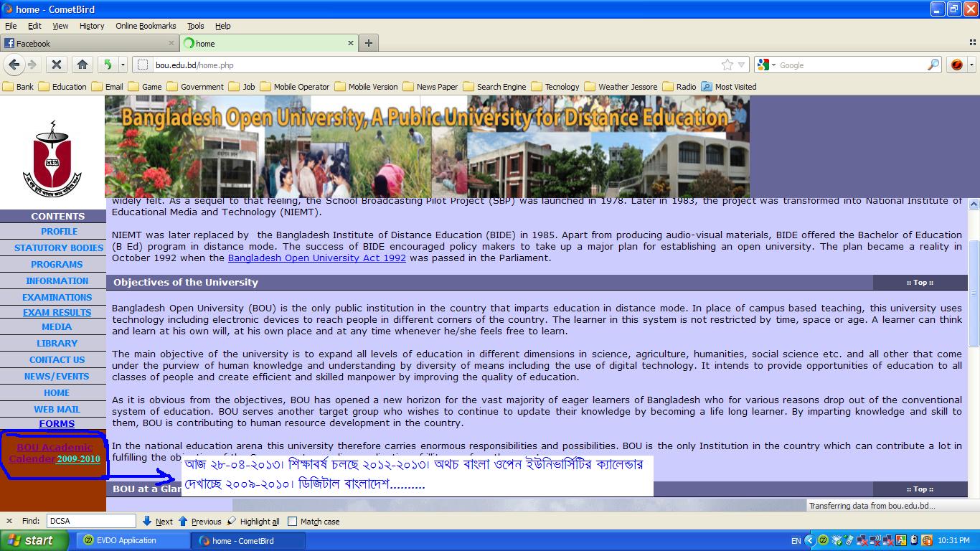Open the Government bookmarks folder
Screen dimensions: 980x551
195,87
